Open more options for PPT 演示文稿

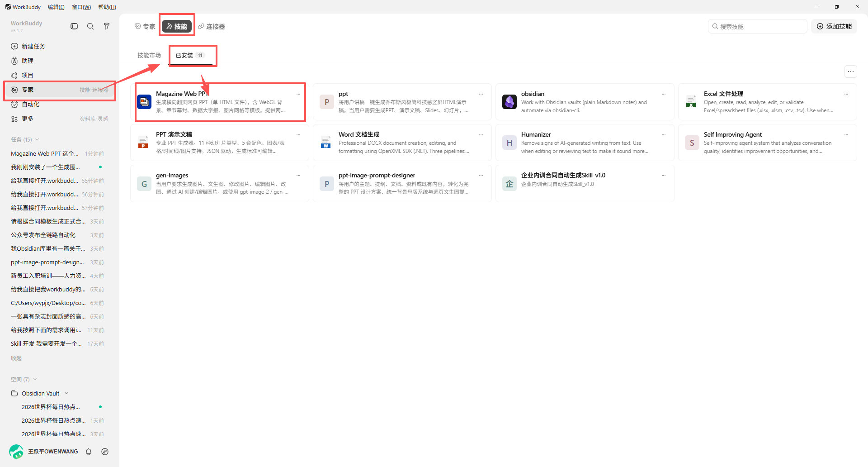[x=298, y=135]
